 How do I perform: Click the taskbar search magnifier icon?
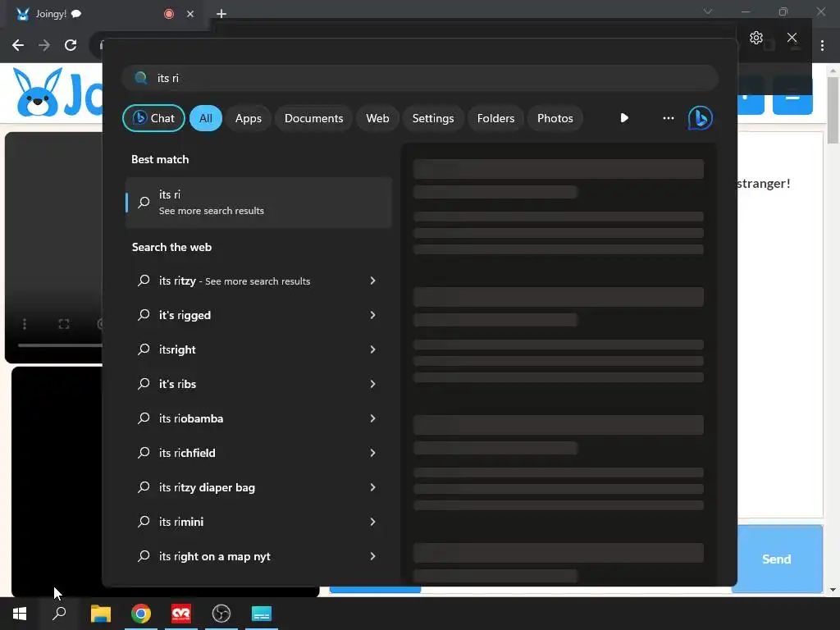(59, 614)
